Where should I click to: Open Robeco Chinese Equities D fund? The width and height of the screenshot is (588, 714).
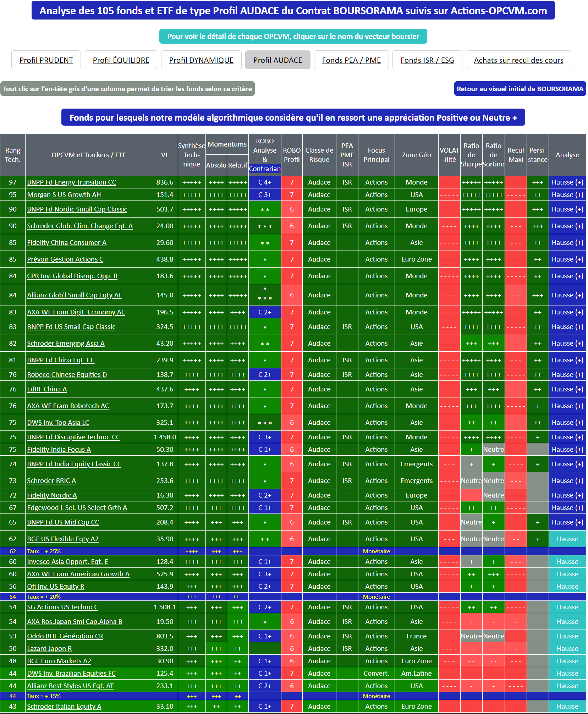point(67,375)
